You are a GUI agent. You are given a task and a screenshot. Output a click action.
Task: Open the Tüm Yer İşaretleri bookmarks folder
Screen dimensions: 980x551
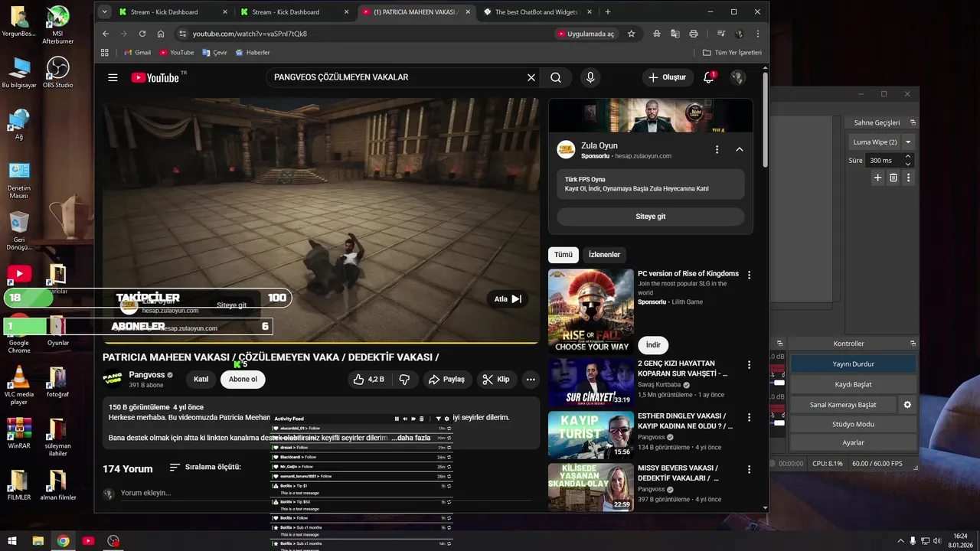point(732,53)
